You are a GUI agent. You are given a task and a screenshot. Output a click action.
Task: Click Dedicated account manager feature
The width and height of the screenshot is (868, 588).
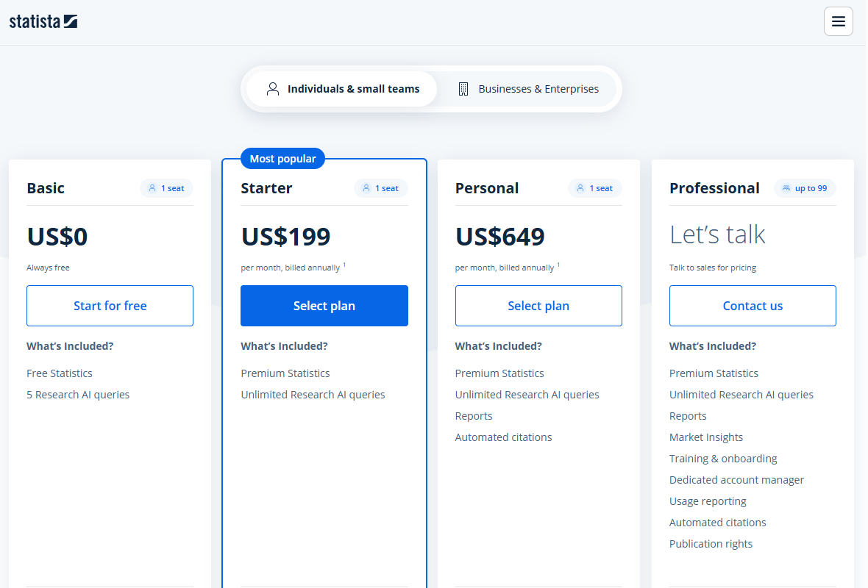pyautogui.click(x=737, y=480)
